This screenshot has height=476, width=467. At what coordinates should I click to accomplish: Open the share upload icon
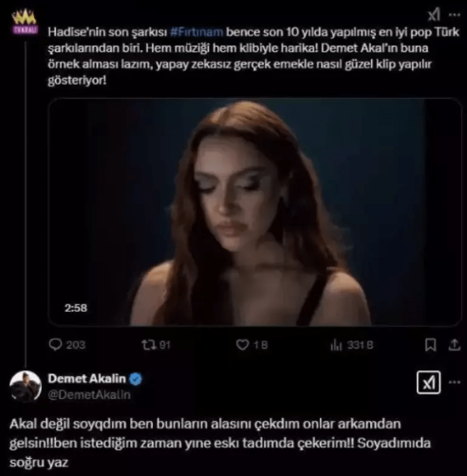[454, 345]
